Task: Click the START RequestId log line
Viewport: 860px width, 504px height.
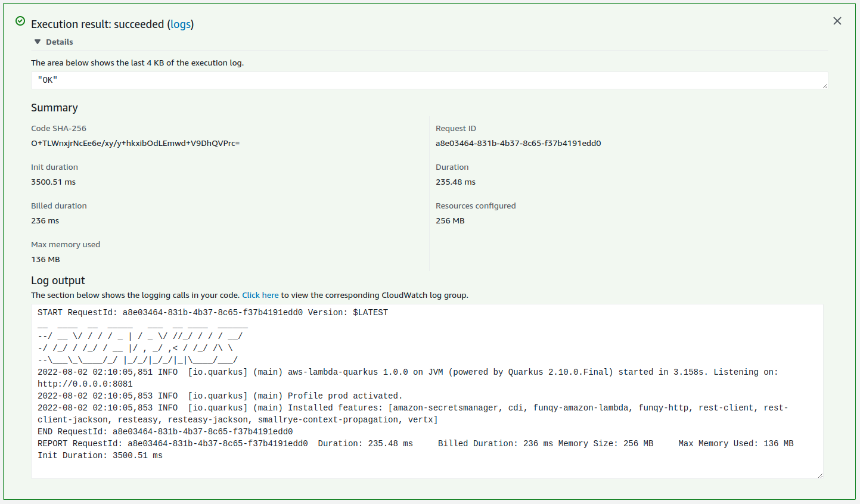Action: click(213, 312)
